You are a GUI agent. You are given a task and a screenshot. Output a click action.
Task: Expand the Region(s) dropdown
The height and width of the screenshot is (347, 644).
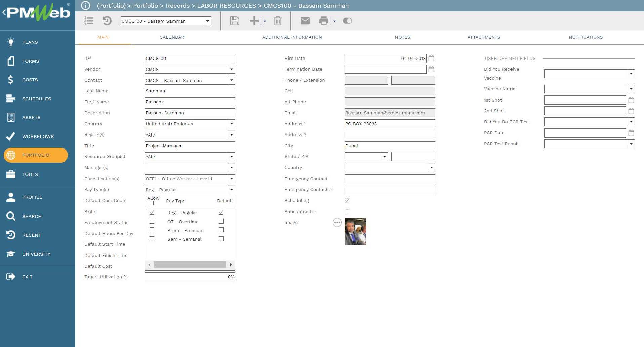231,135
